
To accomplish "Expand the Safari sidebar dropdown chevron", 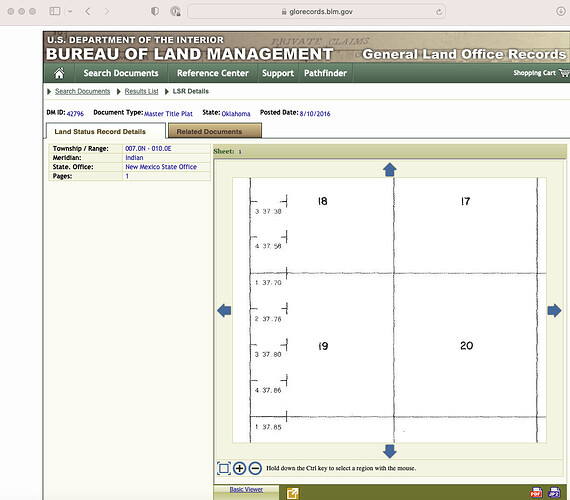I will coord(70,11).
